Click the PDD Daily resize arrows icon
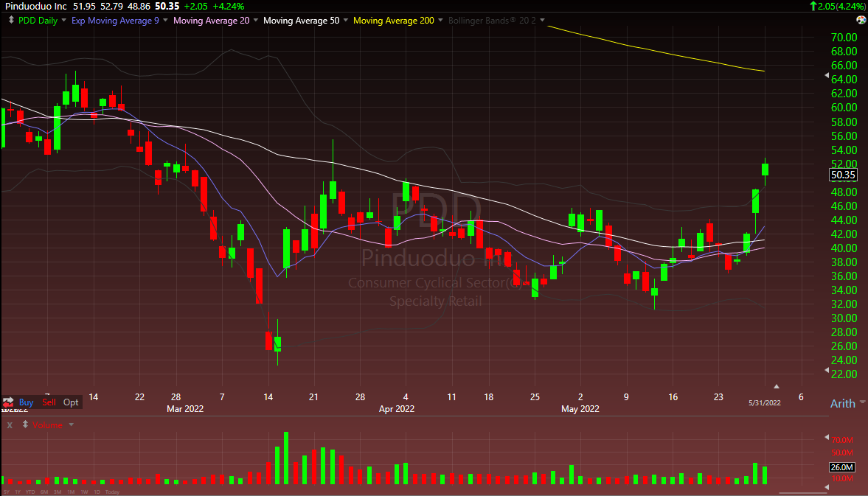 [10, 20]
